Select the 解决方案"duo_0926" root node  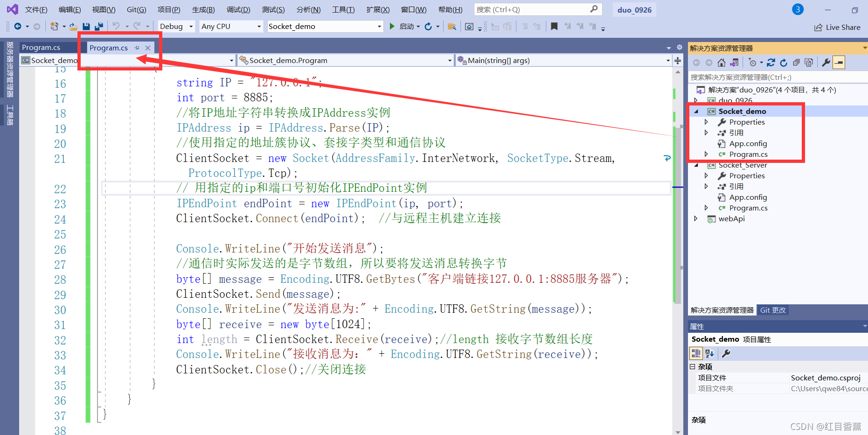click(772, 90)
